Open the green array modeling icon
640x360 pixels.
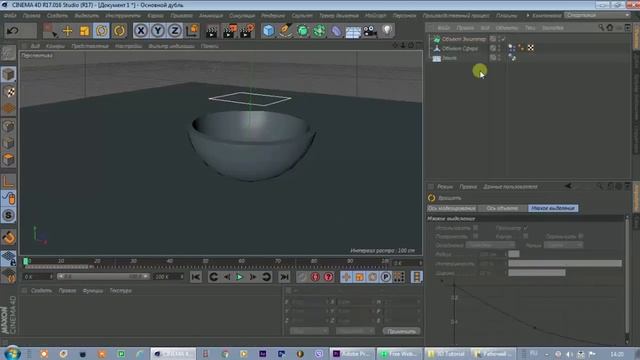click(319, 31)
